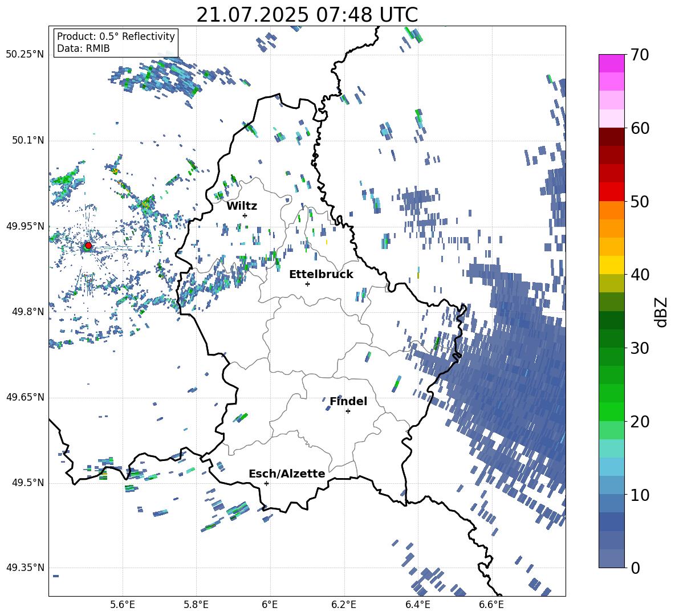
Task: Click the magenta top segment of colorbar
Action: 611,63
